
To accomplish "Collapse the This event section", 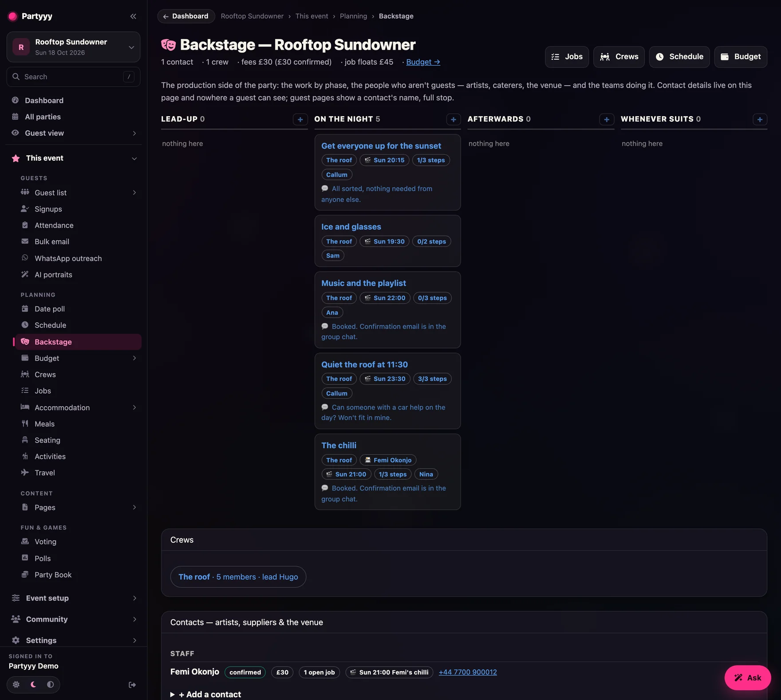I will (134, 158).
